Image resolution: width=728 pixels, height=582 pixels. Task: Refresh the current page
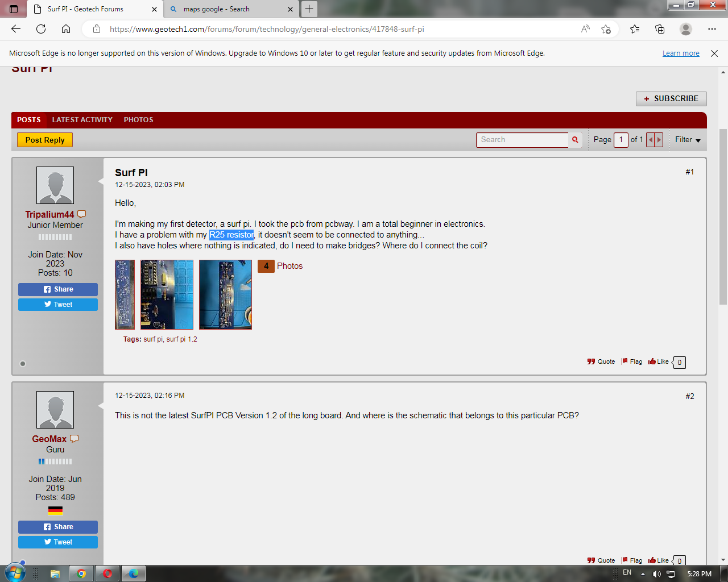(x=41, y=29)
